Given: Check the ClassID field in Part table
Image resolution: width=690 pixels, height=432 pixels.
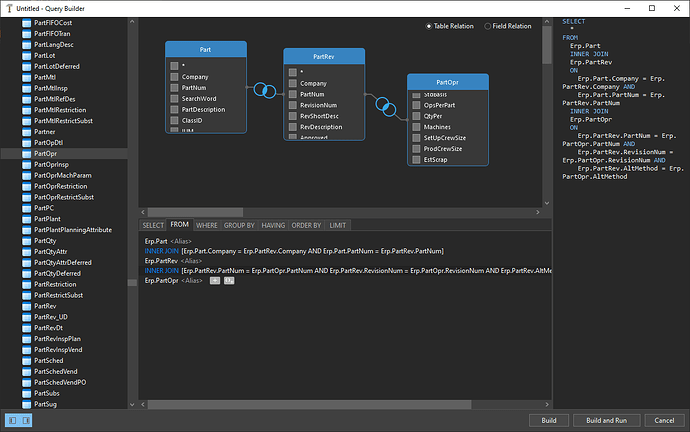Looking at the screenshot, I should click(174, 121).
